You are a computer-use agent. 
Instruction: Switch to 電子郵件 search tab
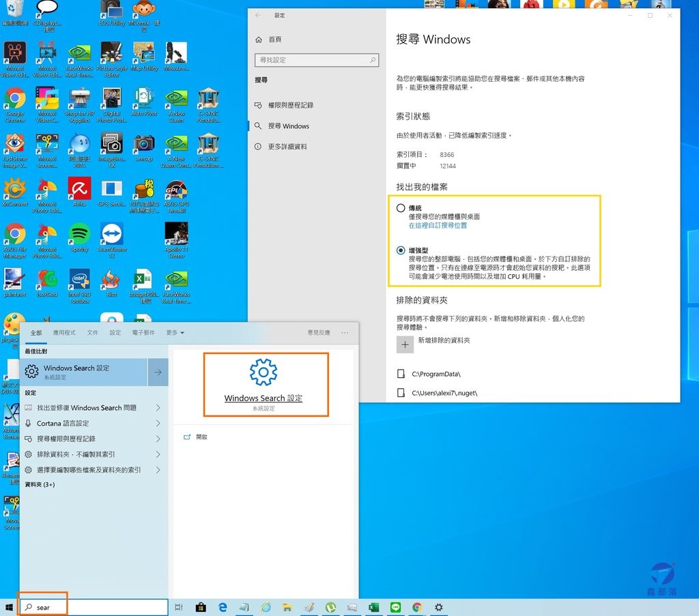(x=143, y=332)
